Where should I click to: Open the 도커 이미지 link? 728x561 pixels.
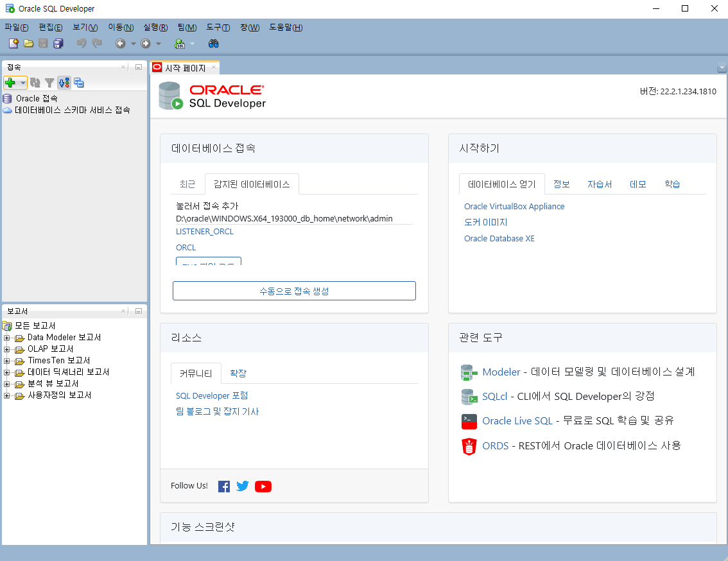[x=485, y=223]
